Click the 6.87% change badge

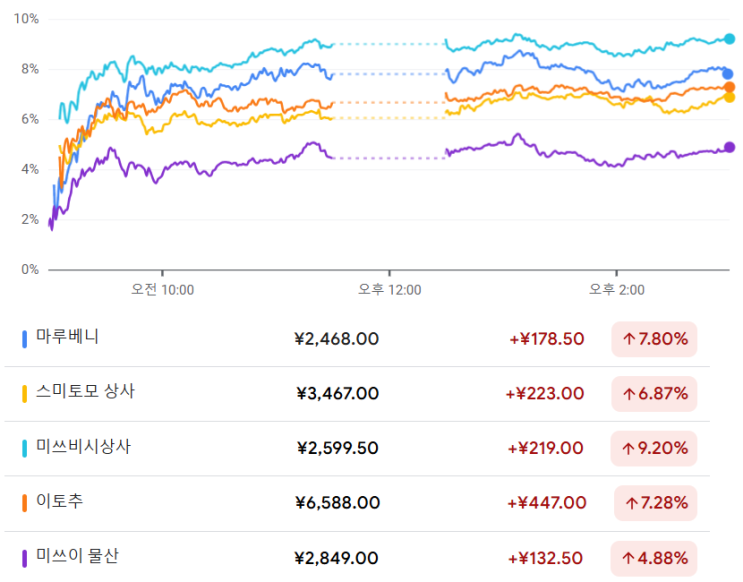655,394
